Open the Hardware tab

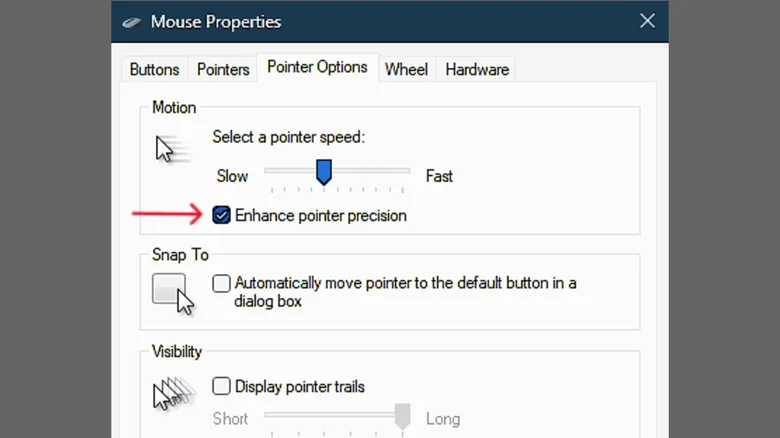click(x=477, y=69)
